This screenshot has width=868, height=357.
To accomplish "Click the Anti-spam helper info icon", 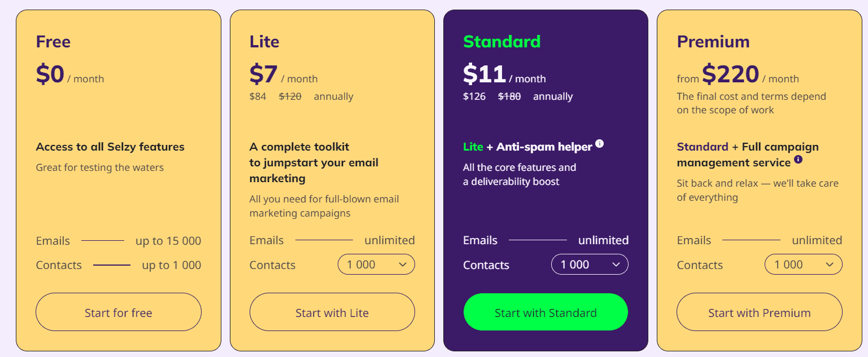I will [x=600, y=144].
